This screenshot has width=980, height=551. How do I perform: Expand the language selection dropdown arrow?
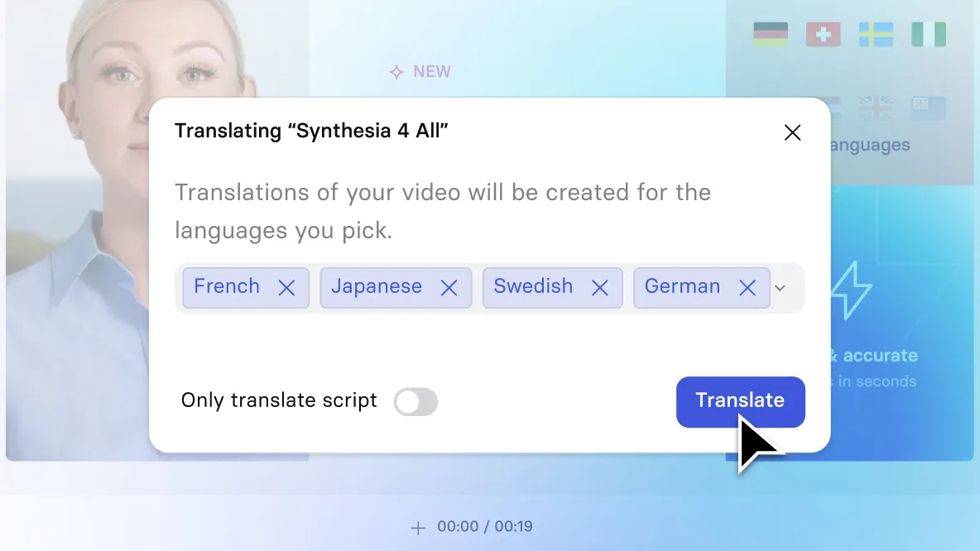pyautogui.click(x=780, y=288)
